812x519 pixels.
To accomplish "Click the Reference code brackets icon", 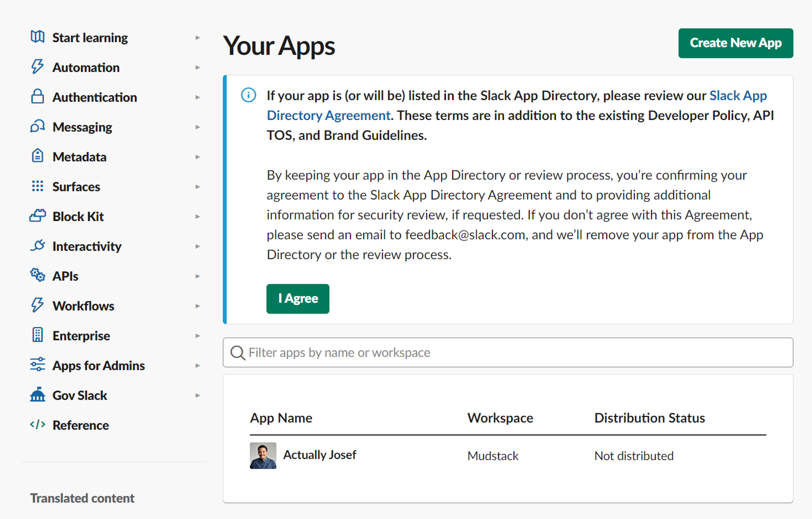I will 37,424.
